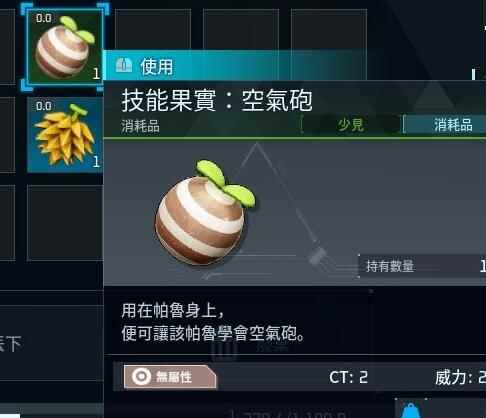This screenshot has height=418, width=486.
Task: Select the top-right empty inventory slot
Action: pos(329,30)
